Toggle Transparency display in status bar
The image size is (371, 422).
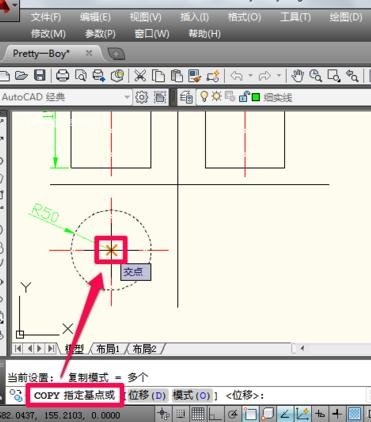355,414
